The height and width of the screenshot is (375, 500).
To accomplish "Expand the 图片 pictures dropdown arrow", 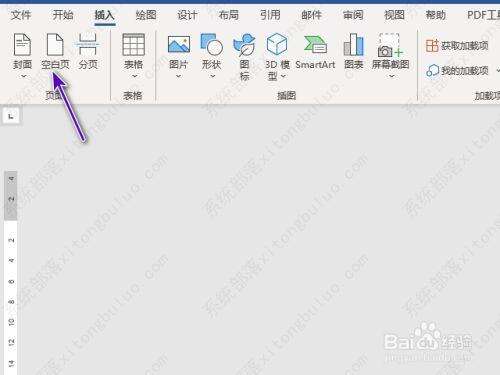I will pos(179,76).
